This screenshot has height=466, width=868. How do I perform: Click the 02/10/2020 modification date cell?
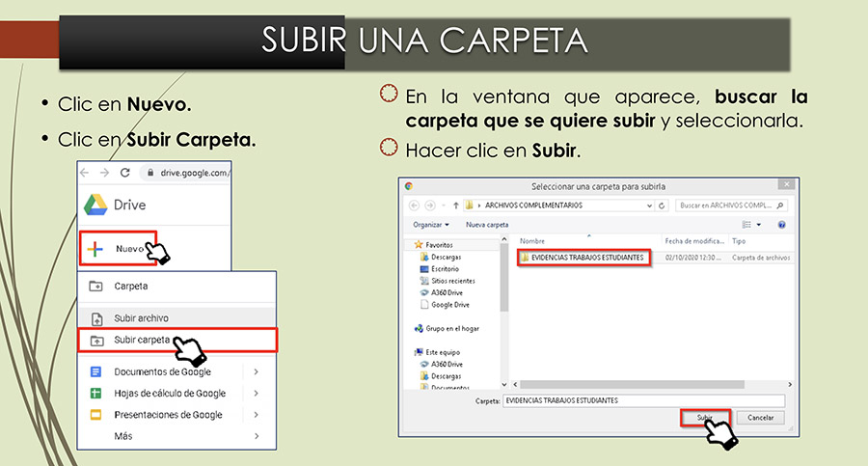(693, 258)
